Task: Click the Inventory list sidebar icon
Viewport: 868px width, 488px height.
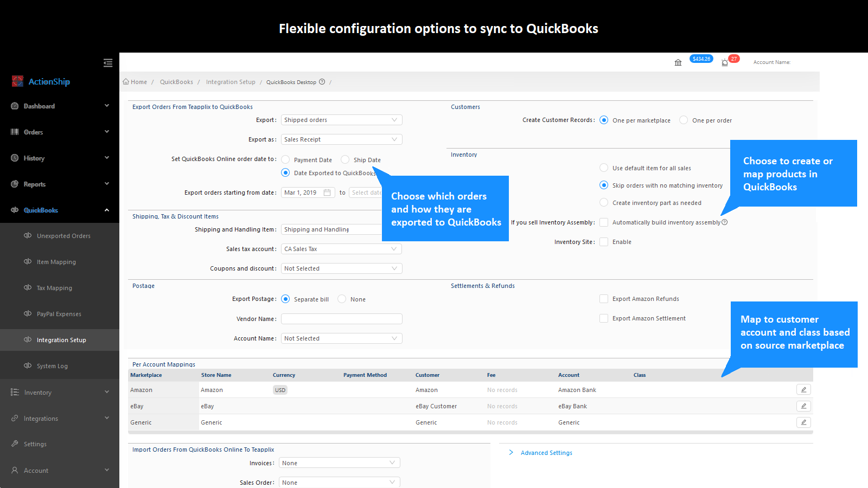Action: coord(15,392)
